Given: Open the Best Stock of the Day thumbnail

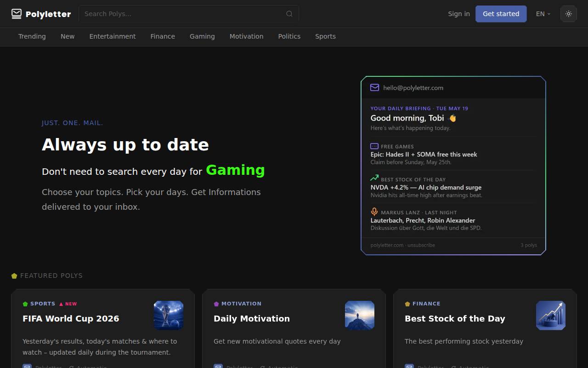Looking at the screenshot, I should [551, 316].
